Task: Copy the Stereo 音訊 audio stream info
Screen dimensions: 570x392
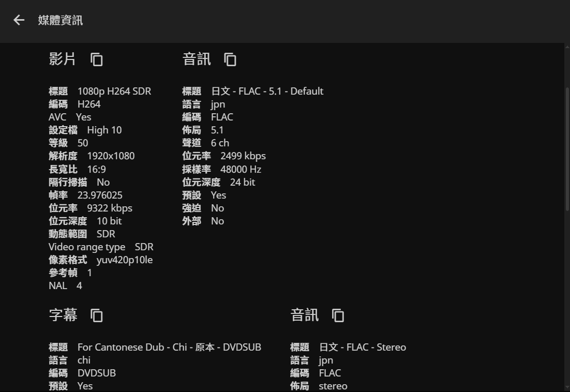Action: pyautogui.click(x=338, y=315)
